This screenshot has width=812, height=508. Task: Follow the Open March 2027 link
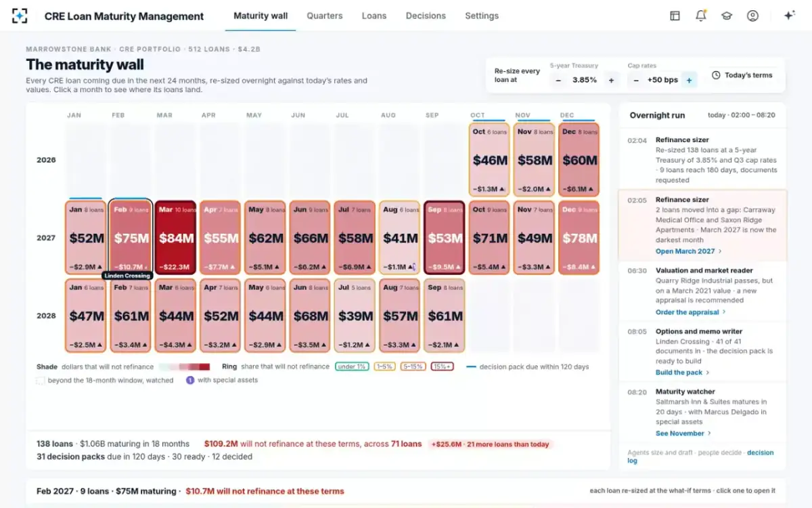point(688,251)
